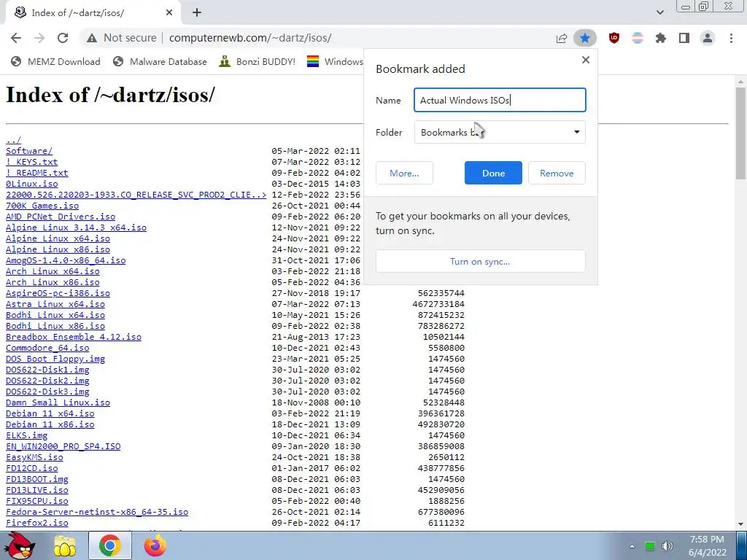The width and height of the screenshot is (747, 560).
Task: Download Debian_11_x64.iso
Action: tap(50, 414)
